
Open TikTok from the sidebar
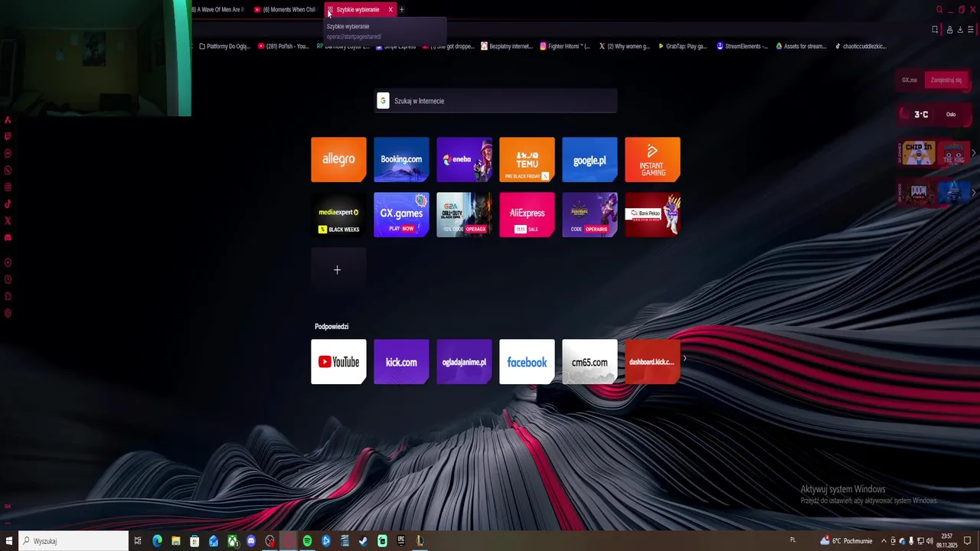coord(8,204)
